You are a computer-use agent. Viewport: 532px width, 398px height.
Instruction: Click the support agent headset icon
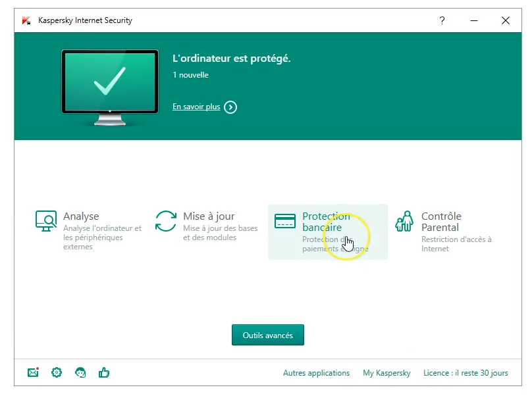click(x=80, y=372)
